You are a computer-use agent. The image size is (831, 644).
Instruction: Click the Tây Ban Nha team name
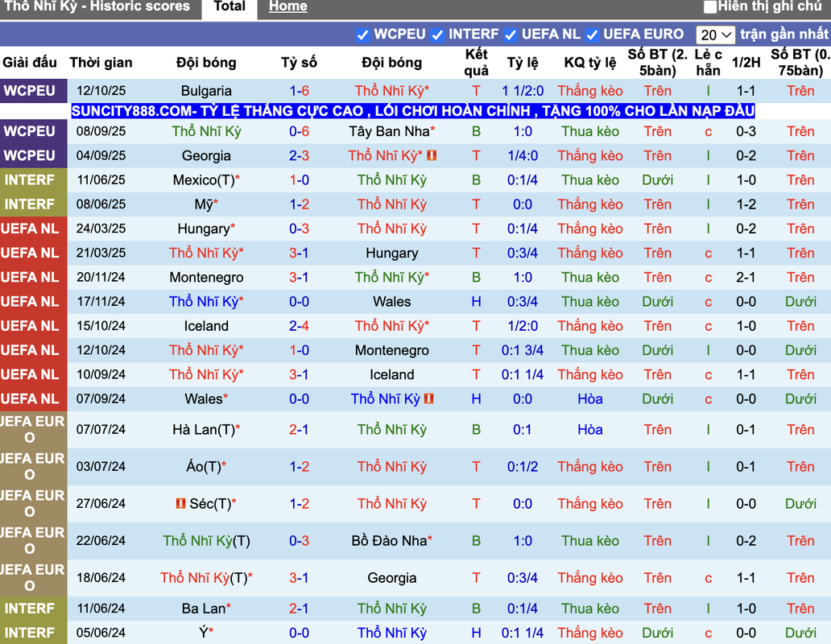(x=390, y=131)
